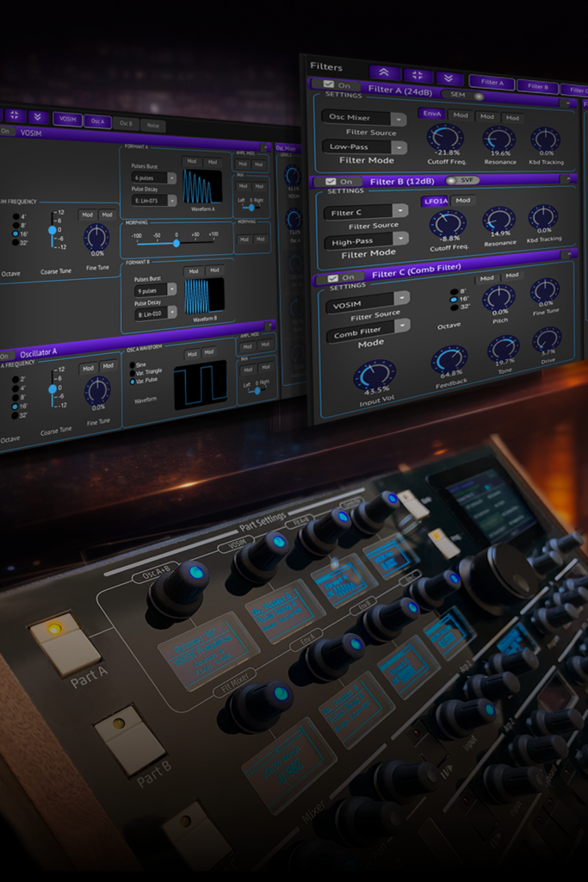Click the expand-all double chevron down icon in Filters
The image size is (588, 882).
(448, 78)
